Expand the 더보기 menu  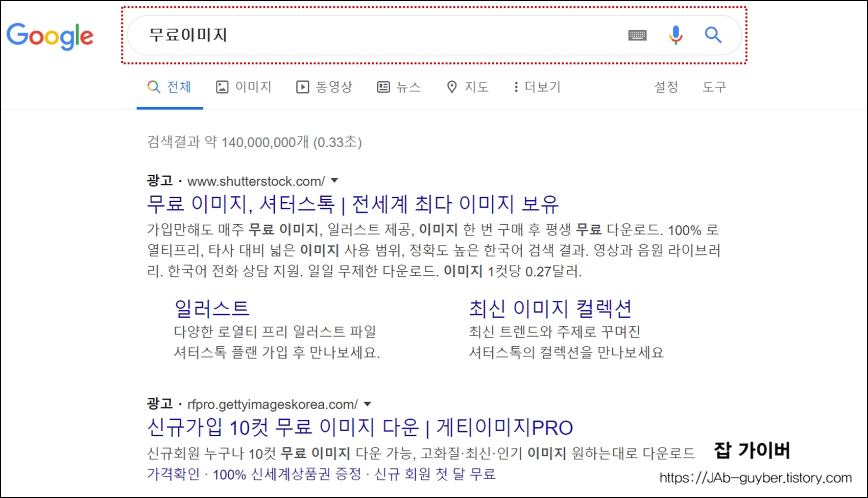[537, 87]
